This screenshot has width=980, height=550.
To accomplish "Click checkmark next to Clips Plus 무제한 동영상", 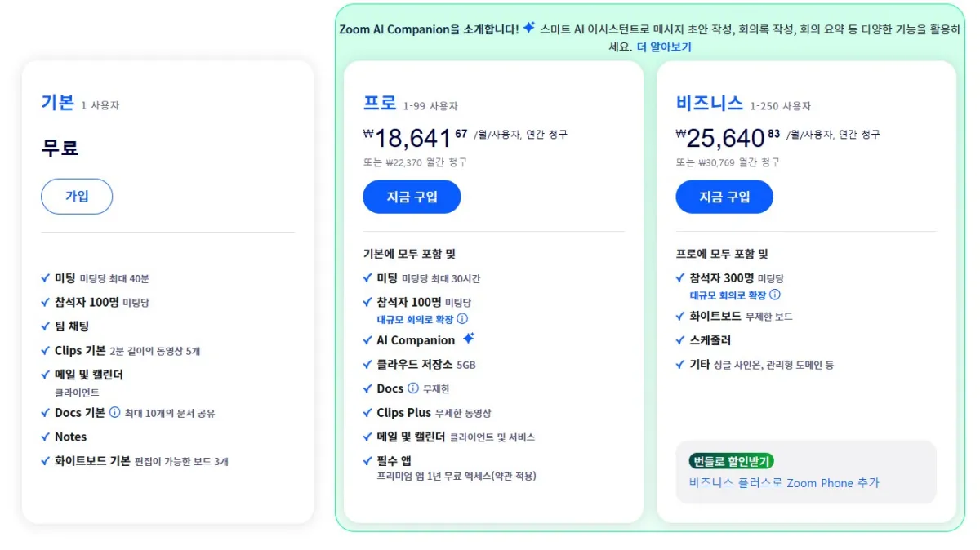I will [367, 413].
